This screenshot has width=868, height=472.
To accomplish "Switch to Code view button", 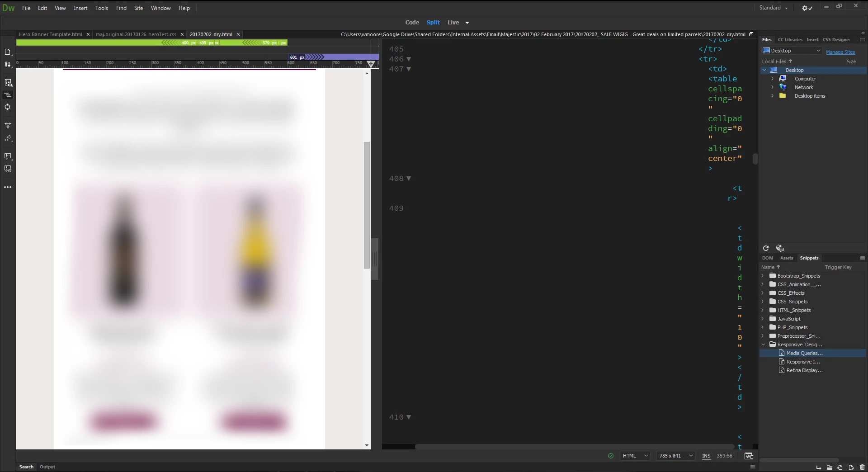I will click(x=412, y=23).
